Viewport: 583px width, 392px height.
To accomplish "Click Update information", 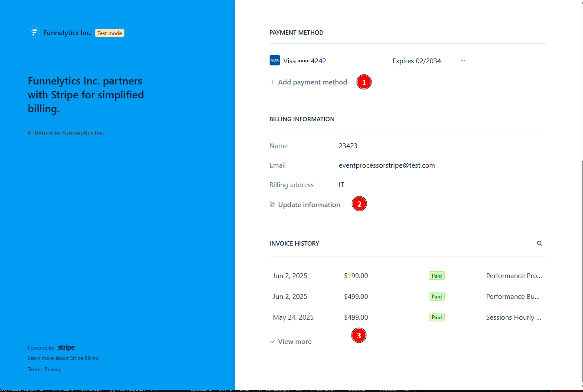I will point(305,204).
